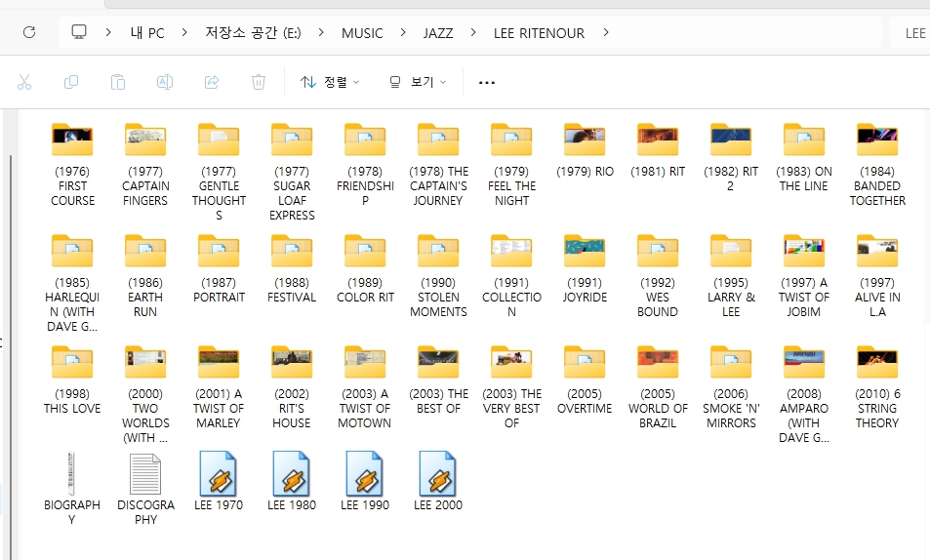930x560 pixels.
Task: Click the Delete trash can icon
Action: [x=259, y=82]
